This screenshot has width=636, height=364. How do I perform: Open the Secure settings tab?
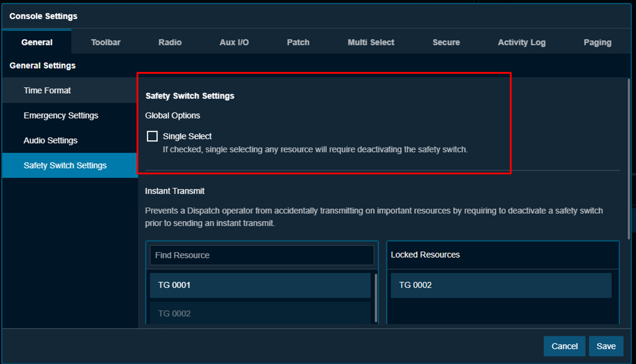[x=446, y=42]
